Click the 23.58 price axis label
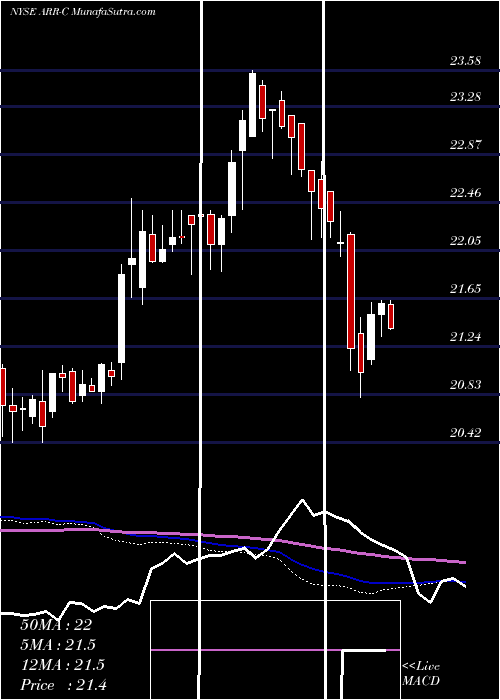The width and height of the screenshot is (500, 700). point(465,60)
